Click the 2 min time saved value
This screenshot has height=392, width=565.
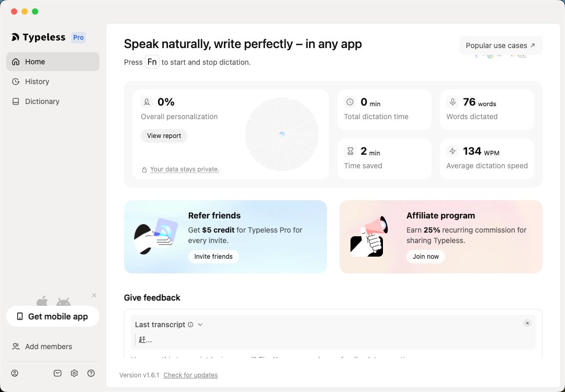(x=370, y=151)
